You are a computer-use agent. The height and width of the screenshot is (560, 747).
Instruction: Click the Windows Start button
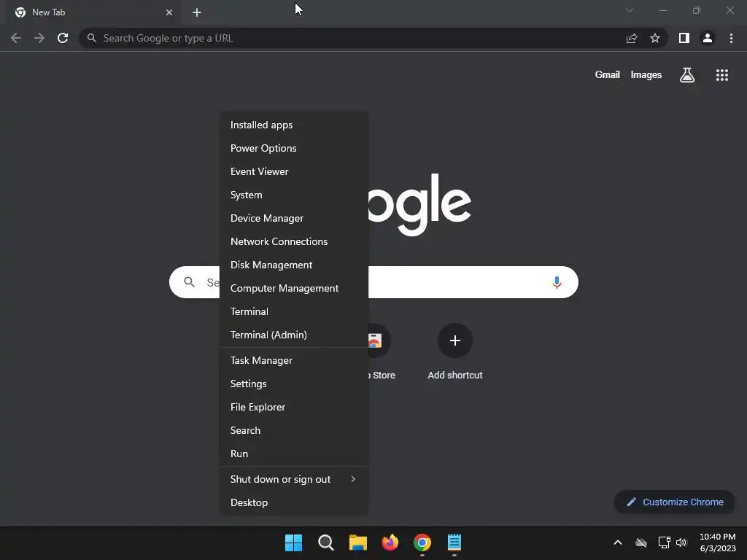coord(293,542)
